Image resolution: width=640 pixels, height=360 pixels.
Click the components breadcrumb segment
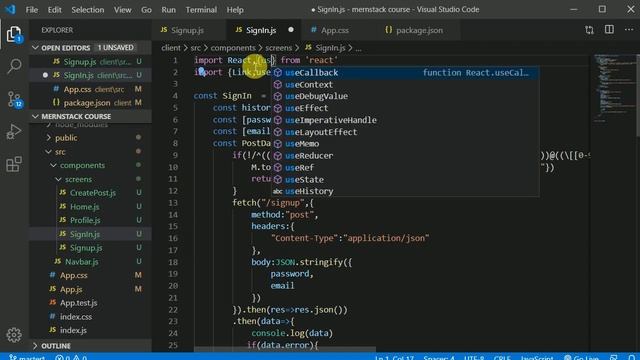[233, 48]
